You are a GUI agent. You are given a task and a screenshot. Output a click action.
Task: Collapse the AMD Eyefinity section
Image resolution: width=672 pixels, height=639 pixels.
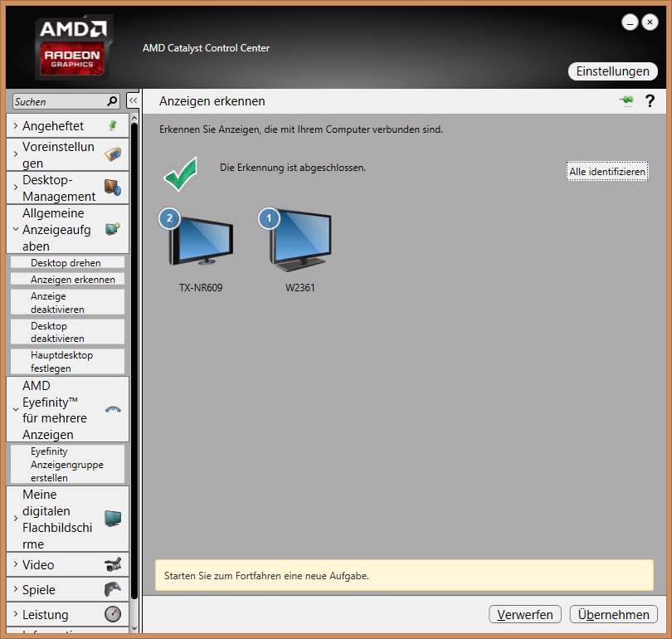[16, 409]
